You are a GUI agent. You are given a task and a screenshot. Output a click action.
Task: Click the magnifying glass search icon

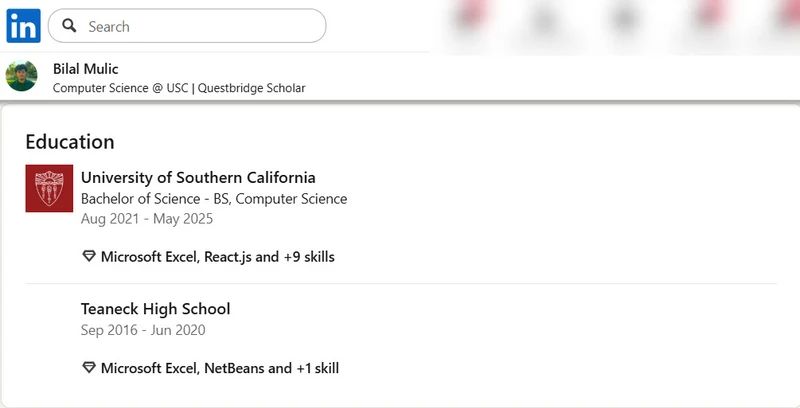(69, 26)
